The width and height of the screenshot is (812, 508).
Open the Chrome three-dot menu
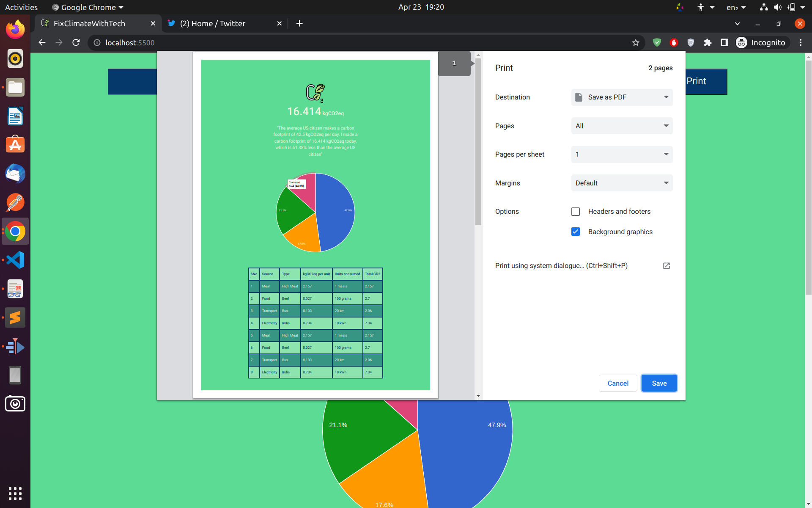(x=801, y=42)
